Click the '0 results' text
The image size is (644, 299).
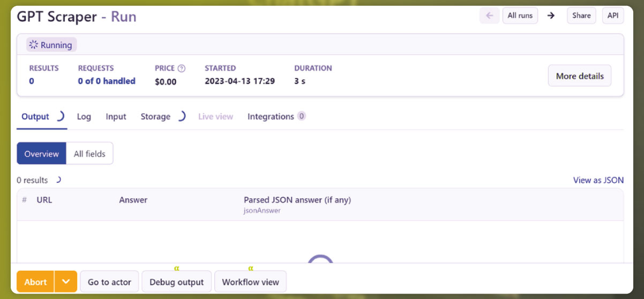pyautogui.click(x=32, y=180)
